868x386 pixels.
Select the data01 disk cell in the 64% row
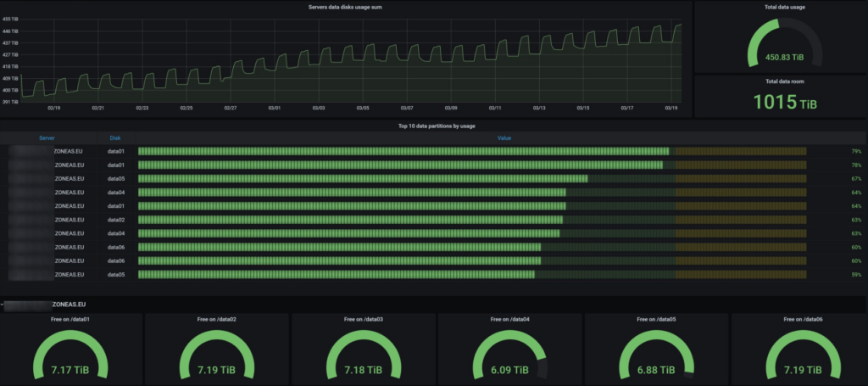[115, 205]
